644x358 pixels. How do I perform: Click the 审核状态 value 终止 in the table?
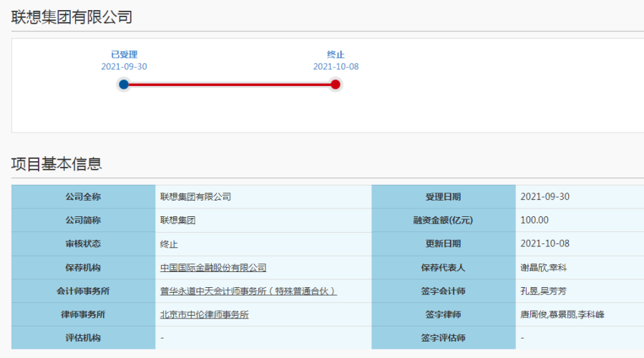pyautogui.click(x=169, y=244)
